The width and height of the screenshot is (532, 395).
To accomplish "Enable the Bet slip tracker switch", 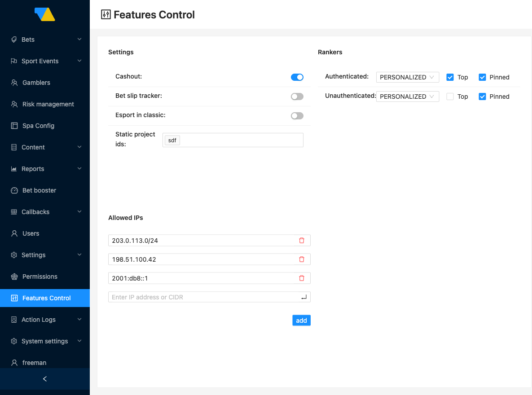I will tap(297, 97).
